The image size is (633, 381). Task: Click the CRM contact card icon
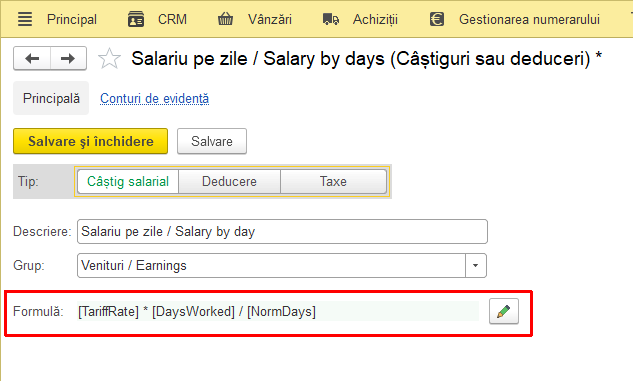click(136, 19)
